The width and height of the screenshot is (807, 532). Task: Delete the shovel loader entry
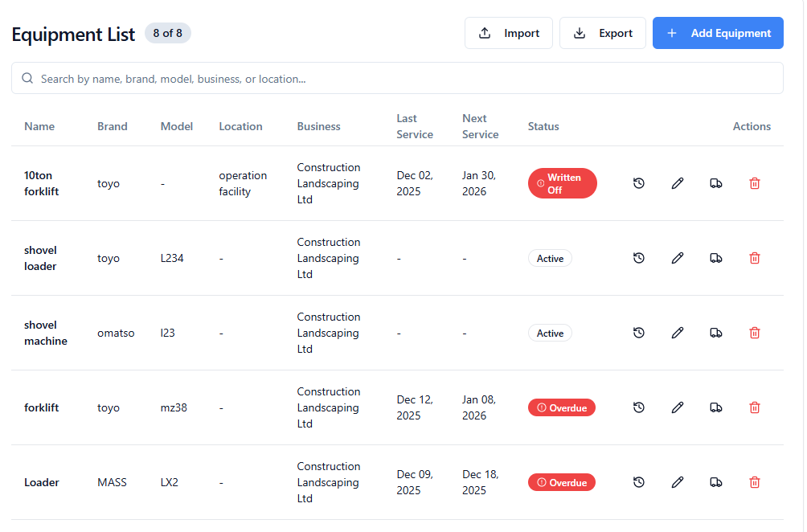pyautogui.click(x=754, y=258)
